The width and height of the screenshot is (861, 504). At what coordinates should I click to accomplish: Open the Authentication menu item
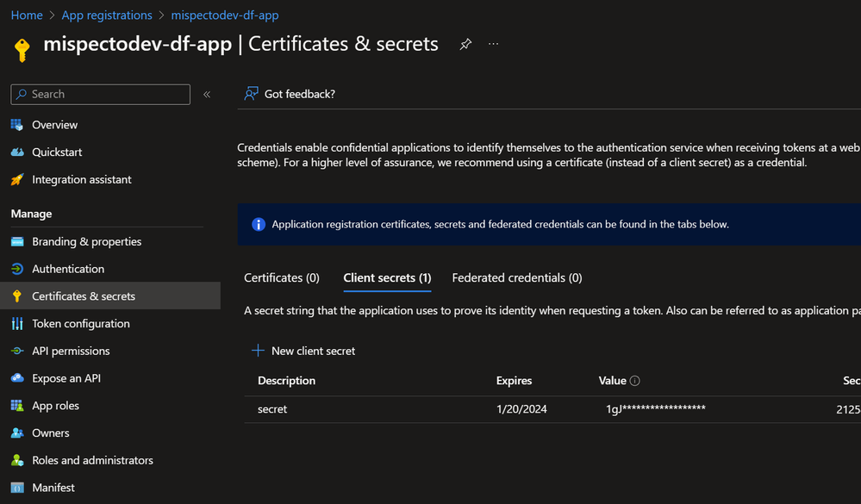[x=68, y=269]
